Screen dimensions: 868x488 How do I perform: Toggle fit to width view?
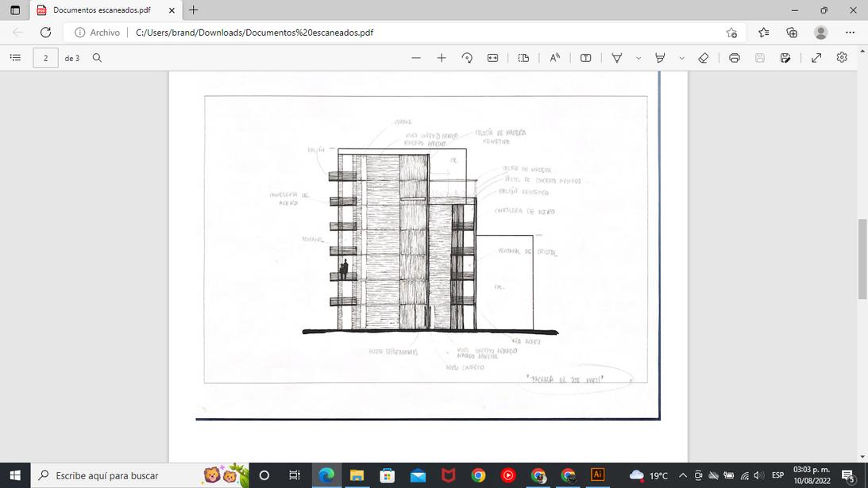click(x=492, y=58)
